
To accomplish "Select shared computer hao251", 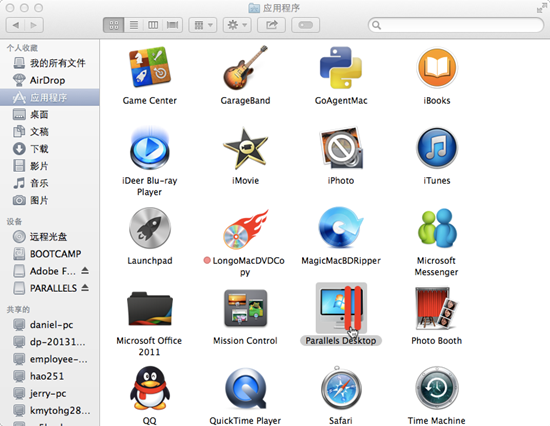I will tap(49, 376).
